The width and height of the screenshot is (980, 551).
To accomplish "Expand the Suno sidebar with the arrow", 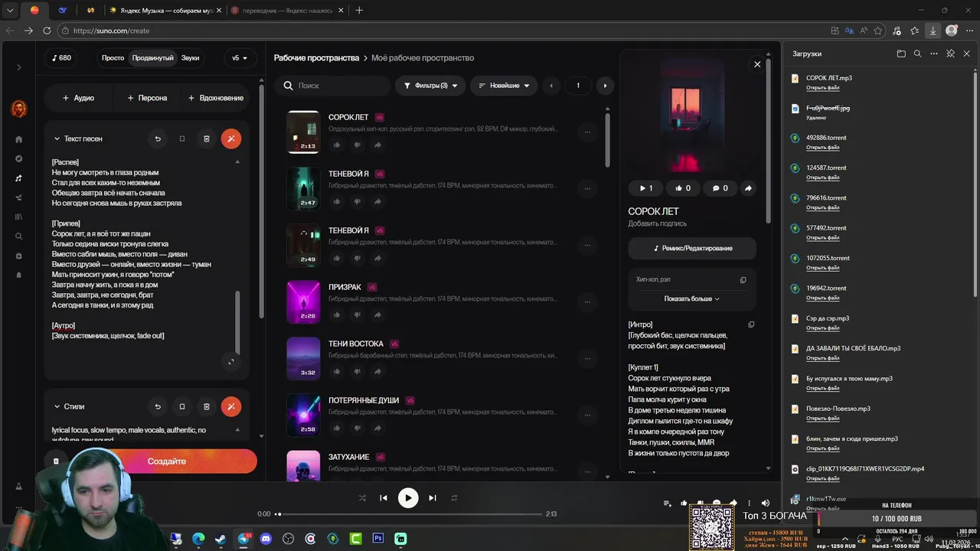I will coord(19,67).
